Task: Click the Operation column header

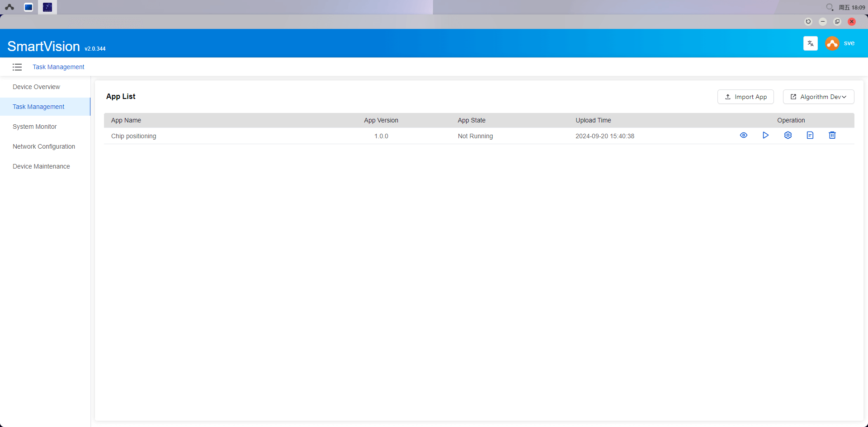Action: [791, 120]
